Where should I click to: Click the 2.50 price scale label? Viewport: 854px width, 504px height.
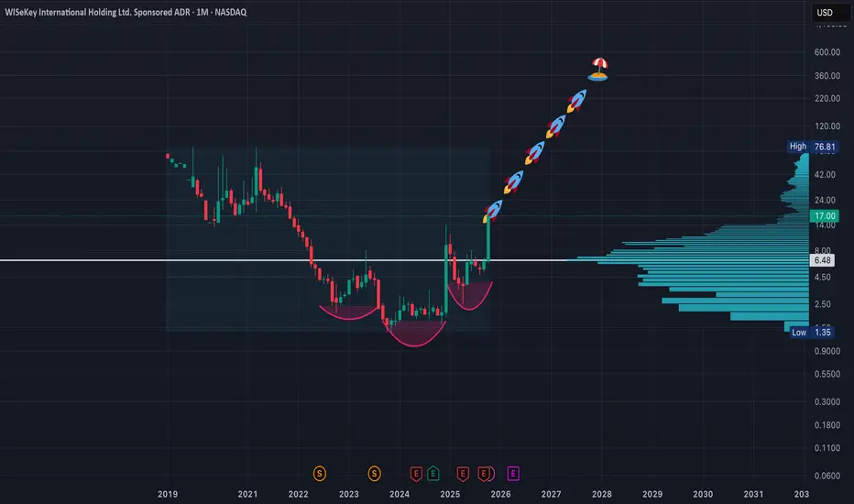point(823,304)
